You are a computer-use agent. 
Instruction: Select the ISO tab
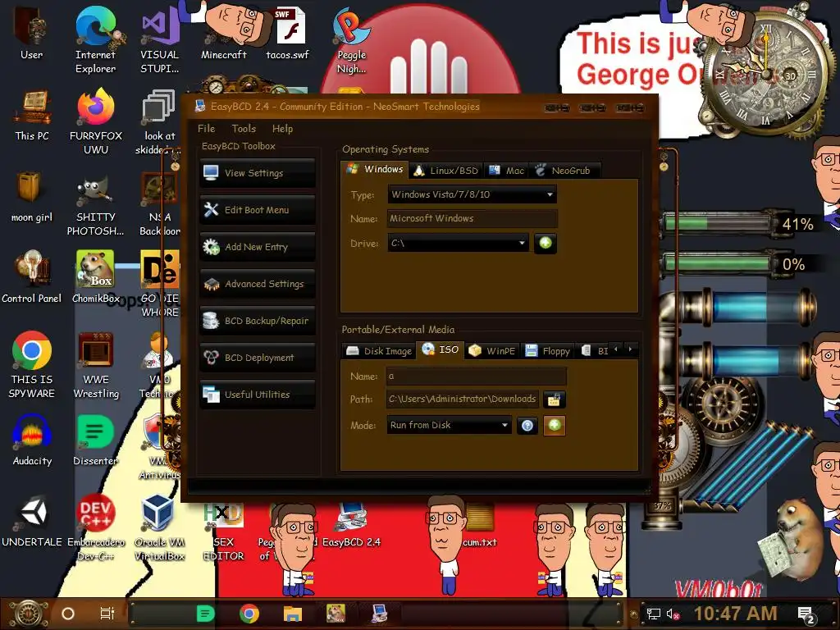tap(441, 349)
